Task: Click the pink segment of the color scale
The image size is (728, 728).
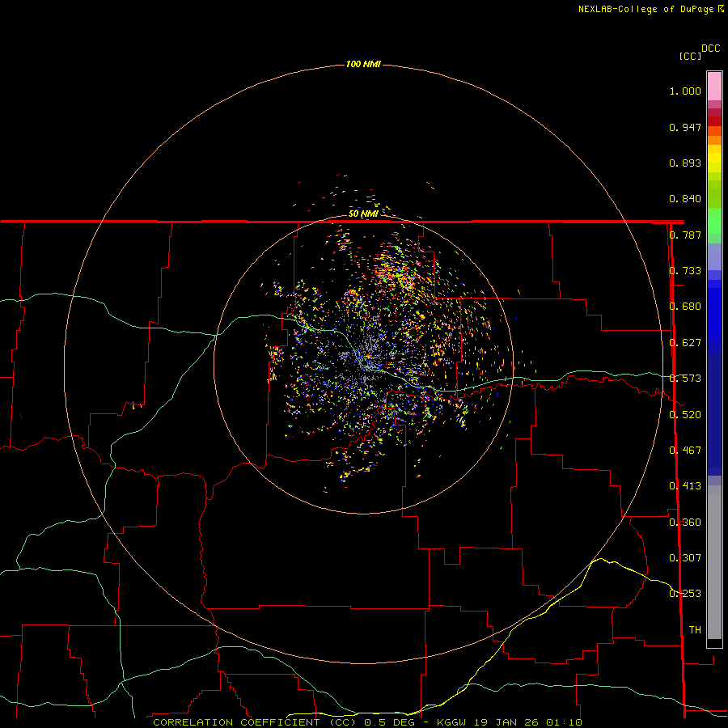Action: coord(714,87)
